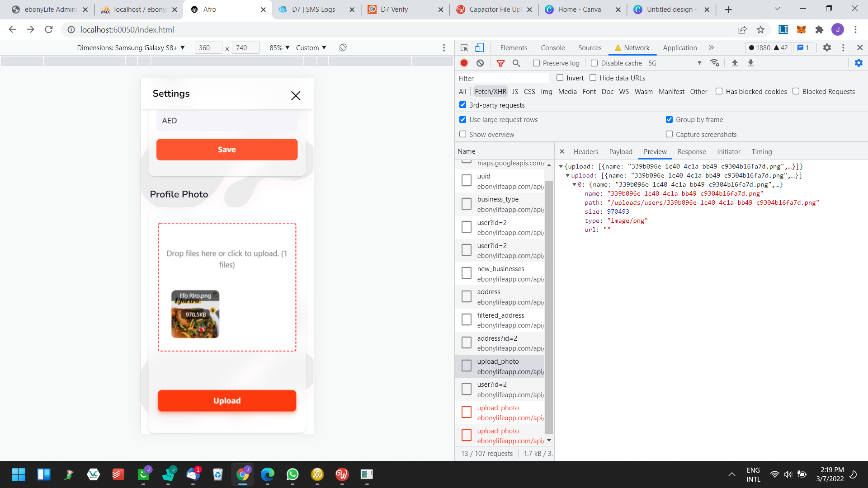The width and height of the screenshot is (868, 488).
Task: Click the Efo Riro.png uploaded thumbnail
Action: click(x=195, y=314)
